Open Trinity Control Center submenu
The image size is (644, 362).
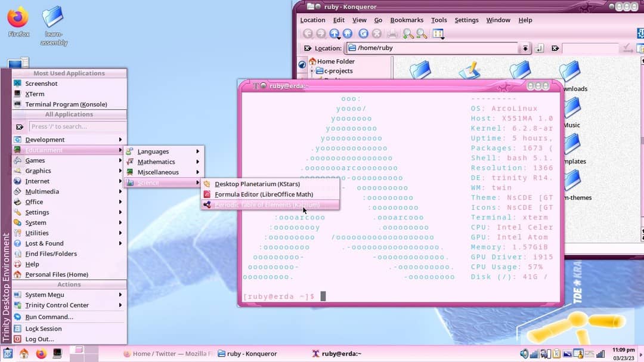[69, 305]
